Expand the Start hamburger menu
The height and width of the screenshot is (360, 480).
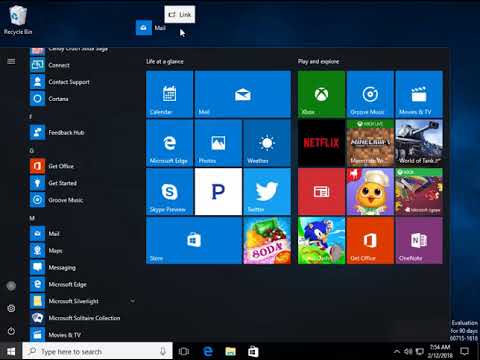click(x=11, y=61)
